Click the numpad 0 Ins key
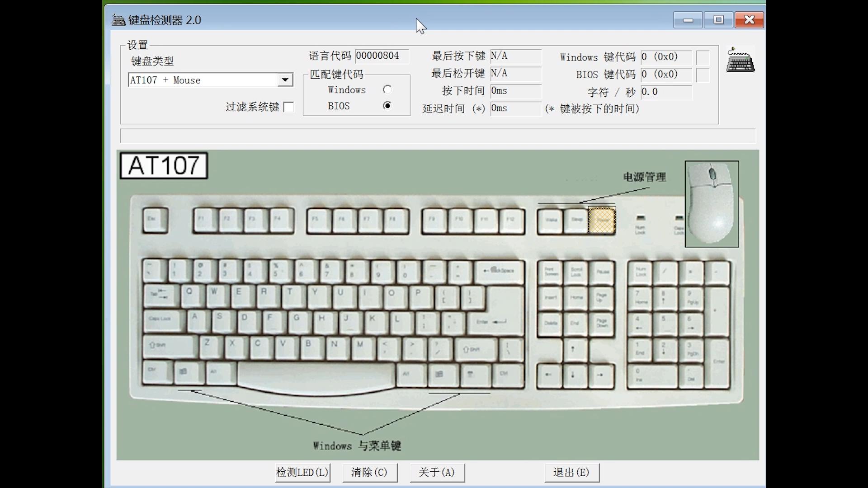This screenshot has height=488, width=868. 652,376
